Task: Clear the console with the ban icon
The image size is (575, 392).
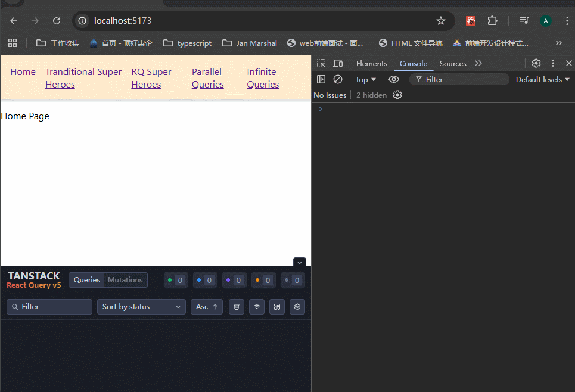Action: coord(338,79)
